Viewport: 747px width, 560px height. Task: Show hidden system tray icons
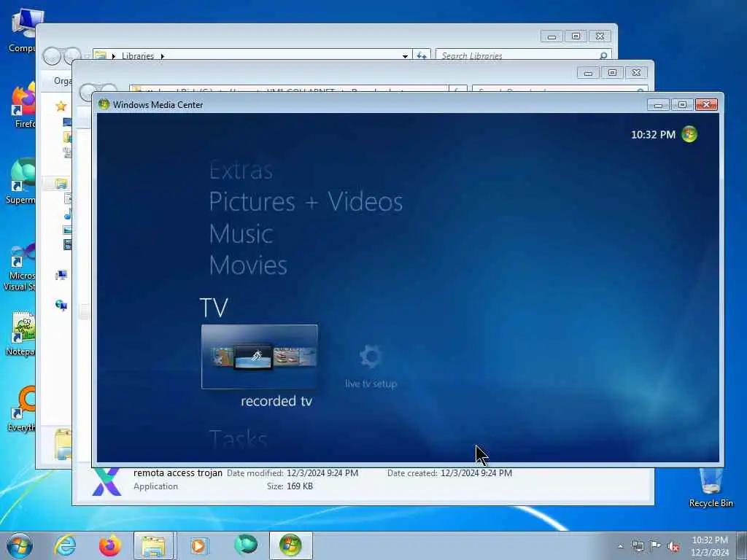click(620, 546)
